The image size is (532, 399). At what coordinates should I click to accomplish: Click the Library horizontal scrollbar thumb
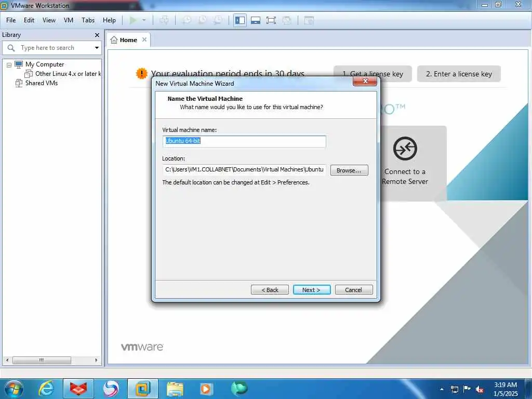point(42,360)
